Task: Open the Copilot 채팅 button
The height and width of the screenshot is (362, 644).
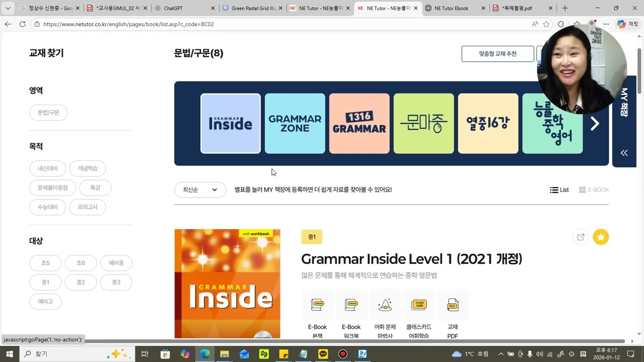Action: 627,24
